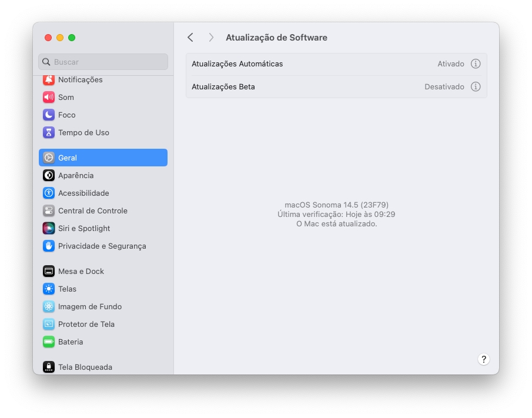Viewport: 532px width, 418px height.
Task: Select the Acessibilidade icon
Action: 49,193
